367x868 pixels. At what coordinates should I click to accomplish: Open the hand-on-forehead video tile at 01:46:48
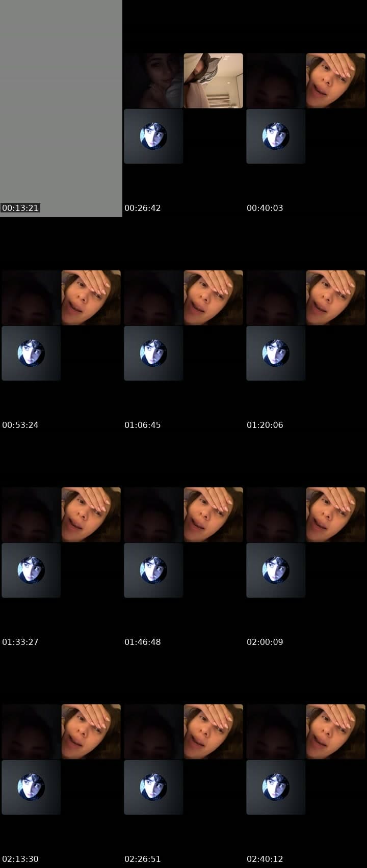(x=214, y=514)
